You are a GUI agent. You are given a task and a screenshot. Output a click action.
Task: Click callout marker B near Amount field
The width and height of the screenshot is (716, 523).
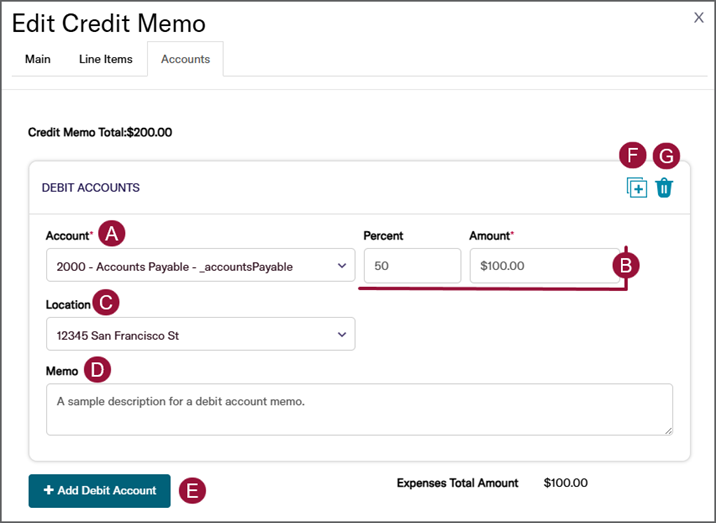click(x=626, y=265)
